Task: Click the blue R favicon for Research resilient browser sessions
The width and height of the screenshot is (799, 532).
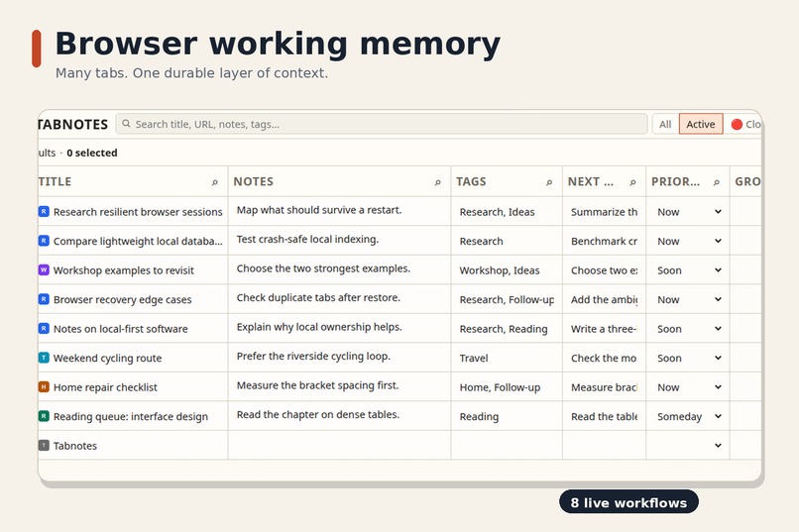Action: pos(44,211)
